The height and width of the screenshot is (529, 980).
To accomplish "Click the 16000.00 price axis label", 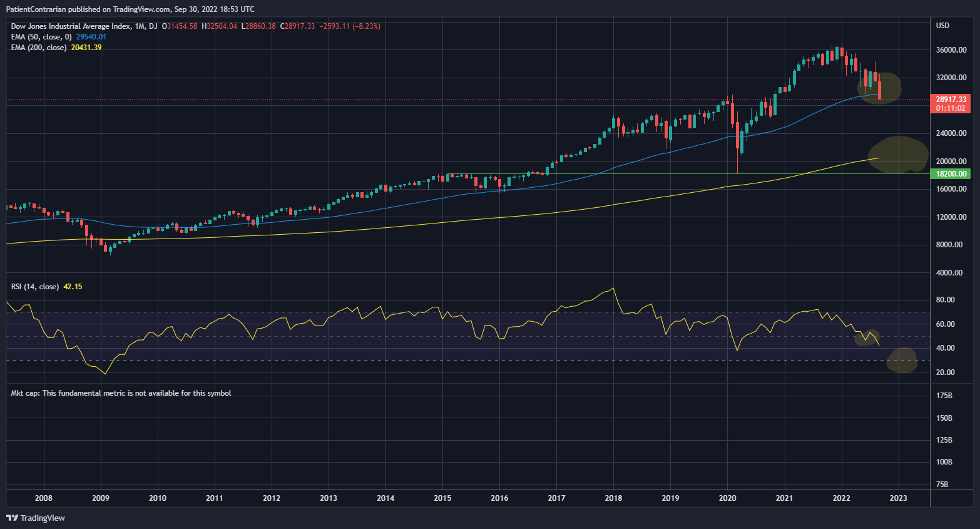I will coord(951,189).
